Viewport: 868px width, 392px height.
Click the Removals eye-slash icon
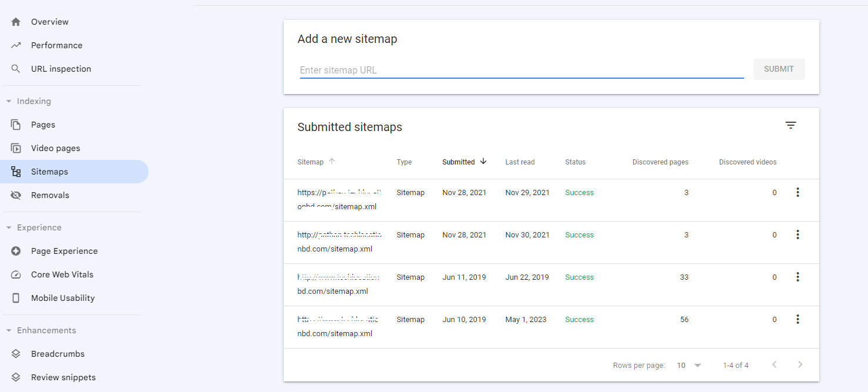click(16, 195)
